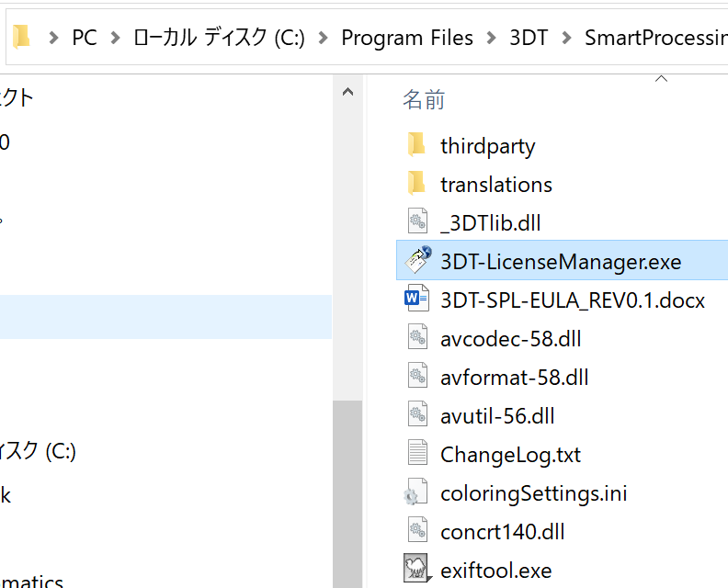This screenshot has height=588, width=728.
Task: Navigate to Program Files breadcrumb
Action: click(407, 38)
